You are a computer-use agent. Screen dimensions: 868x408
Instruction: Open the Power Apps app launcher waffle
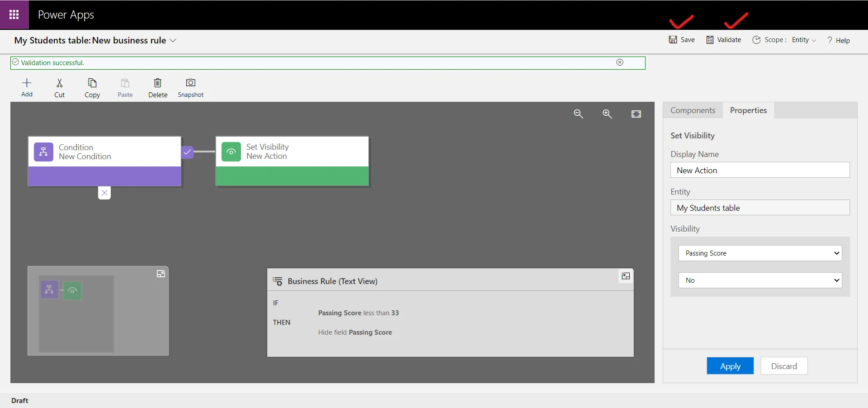(14, 15)
